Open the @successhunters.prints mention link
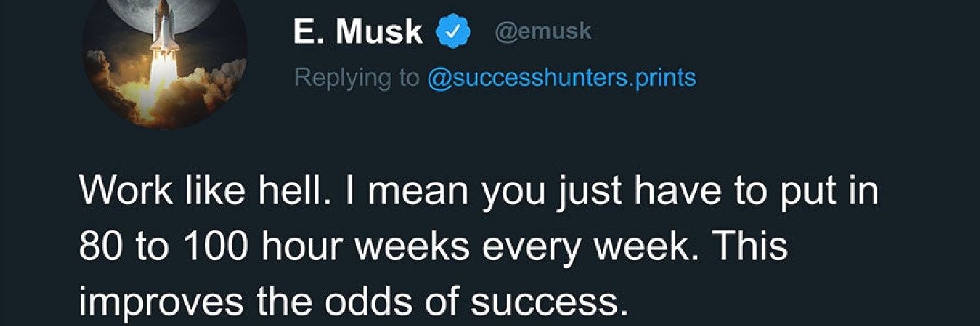The width and height of the screenshot is (980, 326). point(562,78)
